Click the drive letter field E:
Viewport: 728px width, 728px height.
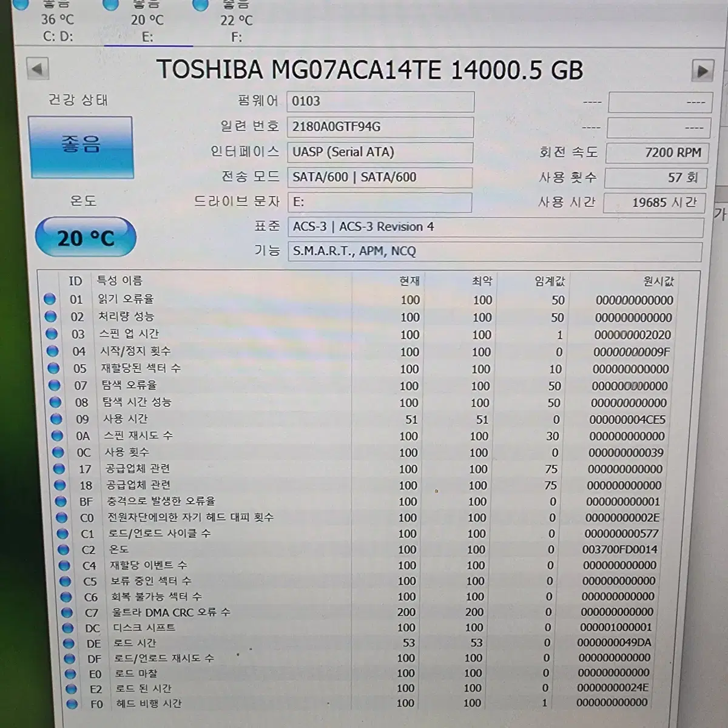click(379, 202)
